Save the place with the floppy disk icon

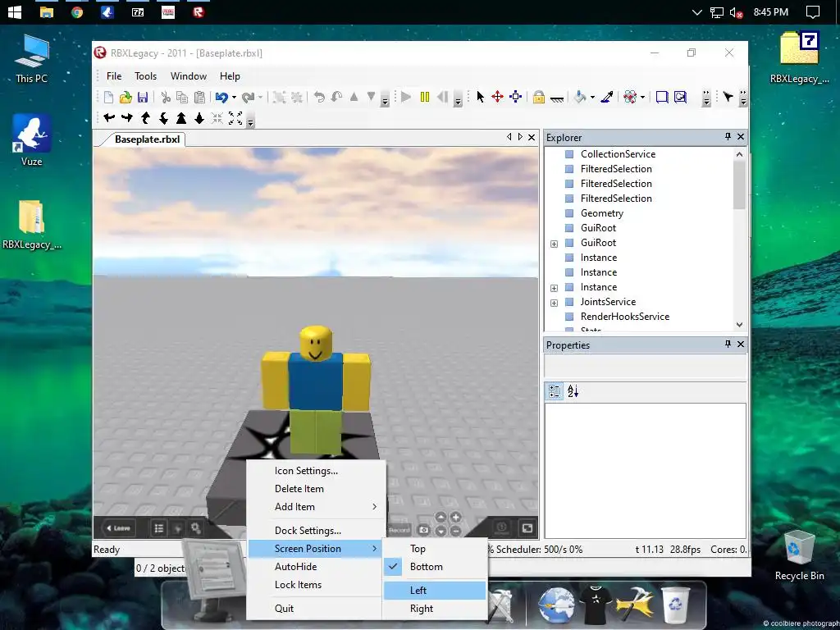143,97
